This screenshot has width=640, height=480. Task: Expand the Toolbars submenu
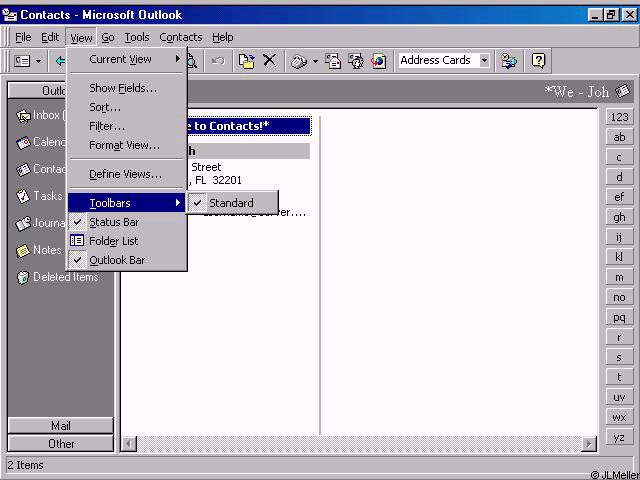click(127, 203)
